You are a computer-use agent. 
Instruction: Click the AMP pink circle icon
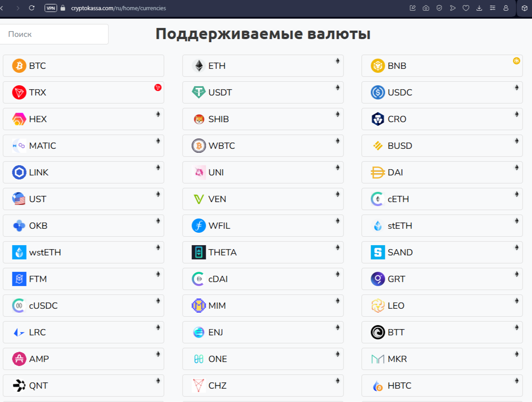click(x=19, y=359)
